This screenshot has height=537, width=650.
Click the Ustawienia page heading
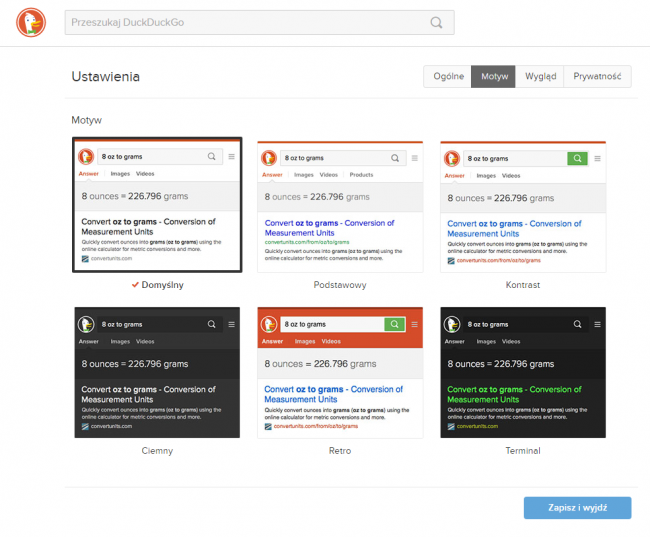pos(105,77)
